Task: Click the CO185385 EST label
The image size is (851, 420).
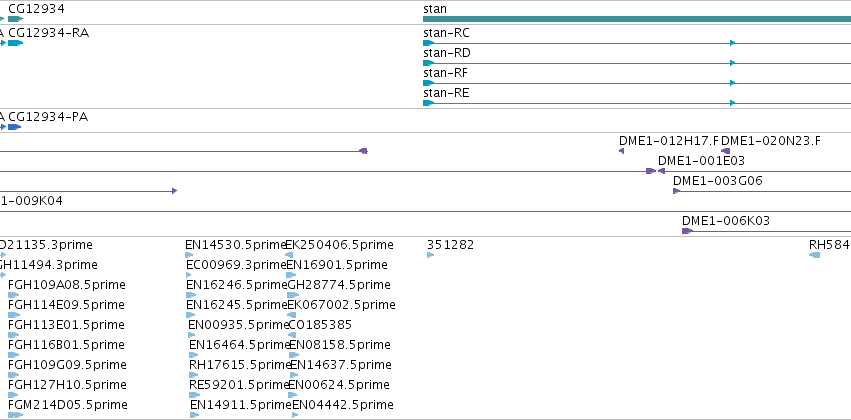Action: pos(320,325)
